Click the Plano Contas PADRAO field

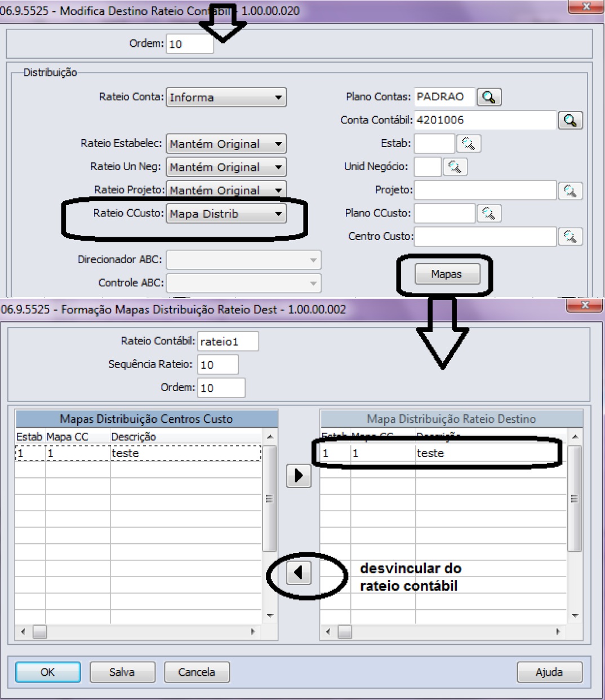444,97
